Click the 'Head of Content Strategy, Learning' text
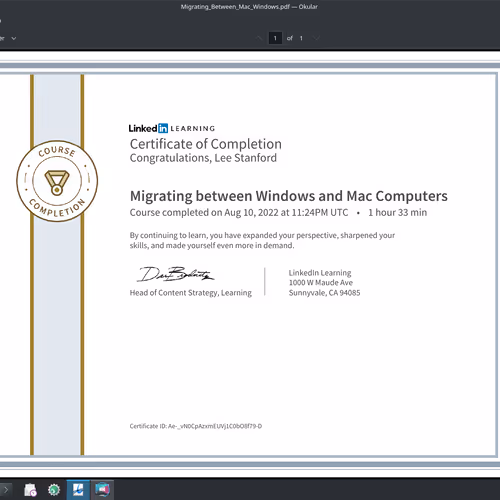The image size is (500, 500). click(191, 293)
